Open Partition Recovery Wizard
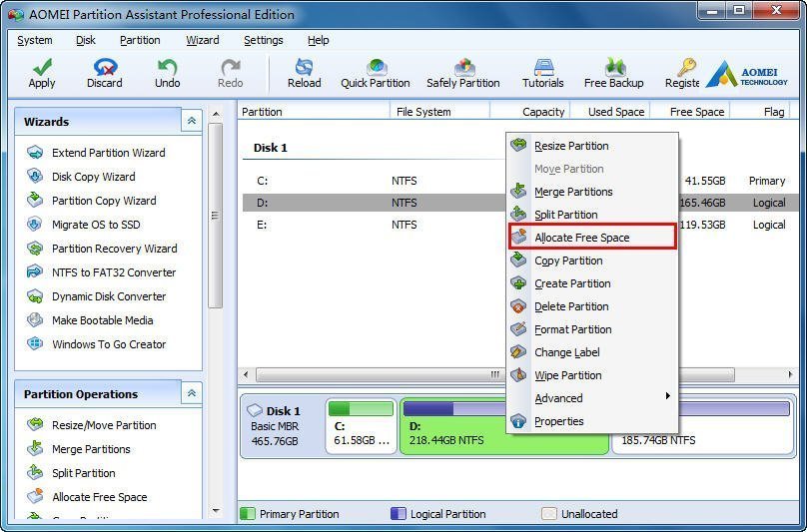 [102, 249]
